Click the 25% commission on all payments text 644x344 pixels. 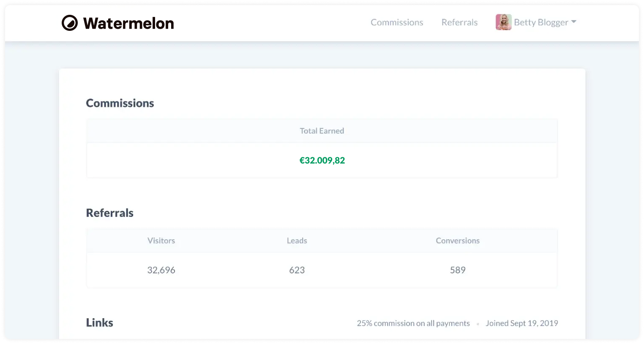(x=413, y=323)
